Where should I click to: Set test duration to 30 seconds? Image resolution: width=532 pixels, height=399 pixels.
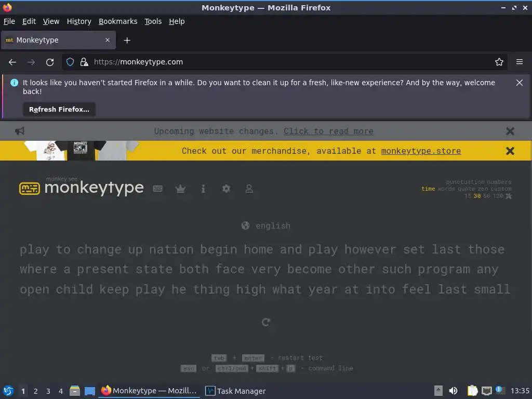click(x=477, y=196)
